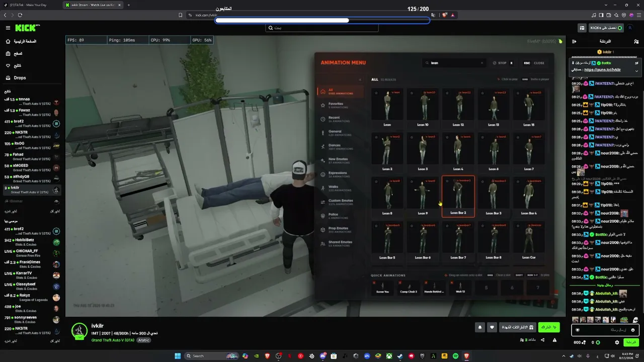Image resolution: width=644 pixels, height=362 pixels.
Task: Clear the 'lean' search text
Action: click(x=481, y=63)
